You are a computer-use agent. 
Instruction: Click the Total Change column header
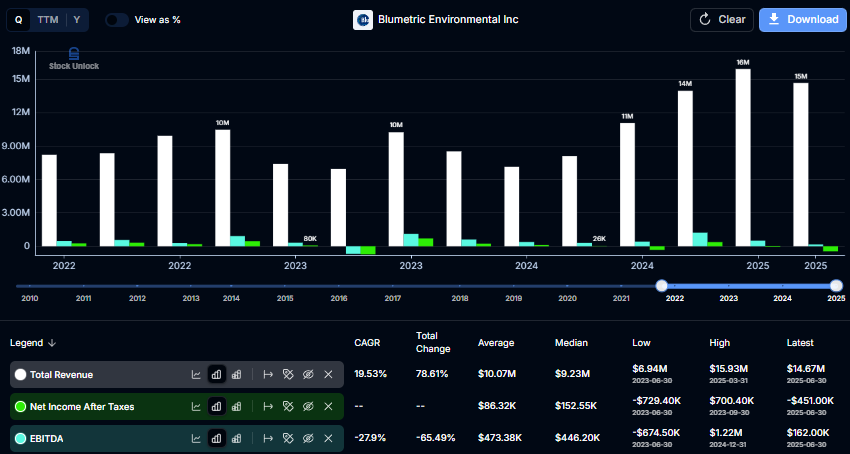(433, 342)
